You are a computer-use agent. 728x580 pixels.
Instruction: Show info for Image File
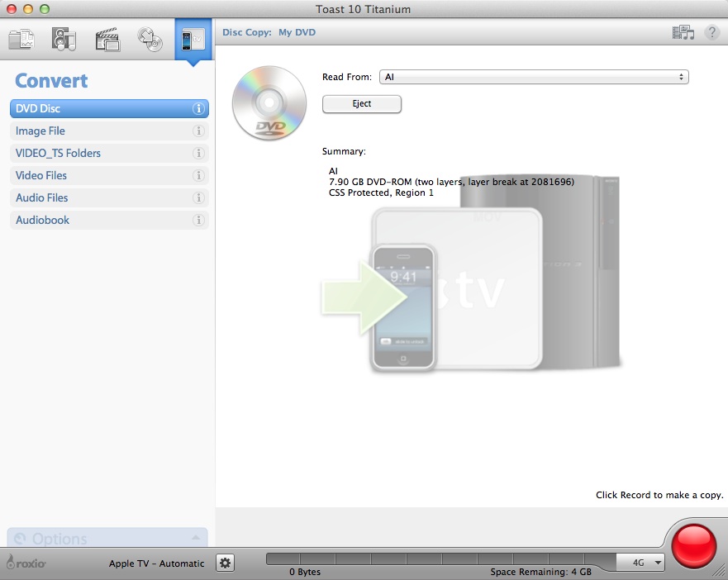click(198, 131)
